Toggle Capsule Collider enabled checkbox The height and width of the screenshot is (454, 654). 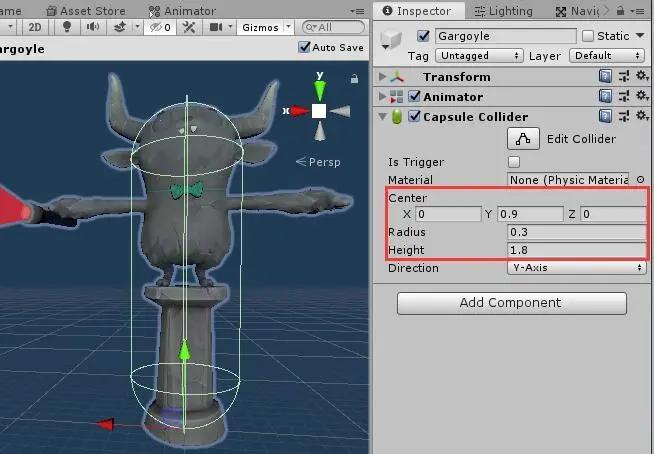[414, 116]
